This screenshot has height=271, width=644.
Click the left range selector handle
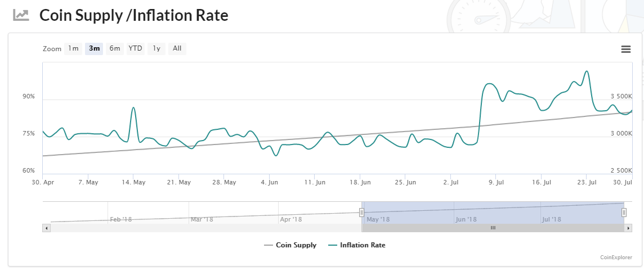pyautogui.click(x=361, y=213)
